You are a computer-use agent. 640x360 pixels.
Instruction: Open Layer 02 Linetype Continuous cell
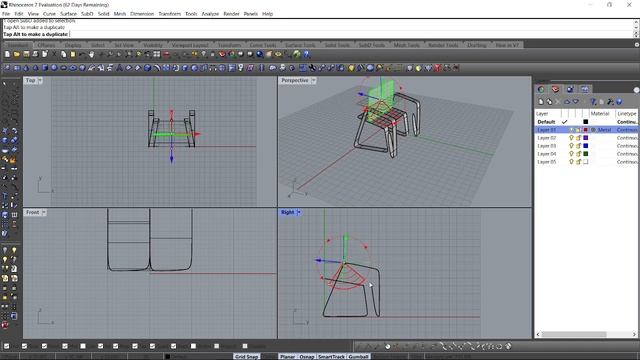pos(627,138)
